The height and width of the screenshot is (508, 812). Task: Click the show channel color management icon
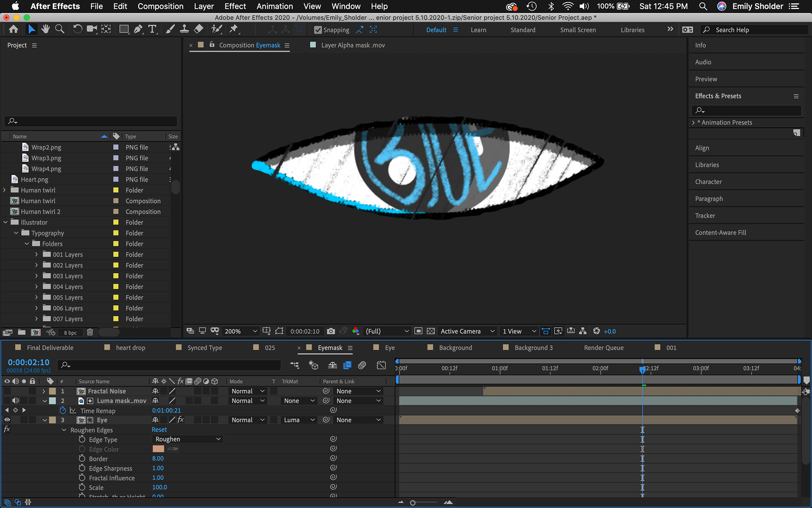tap(356, 331)
